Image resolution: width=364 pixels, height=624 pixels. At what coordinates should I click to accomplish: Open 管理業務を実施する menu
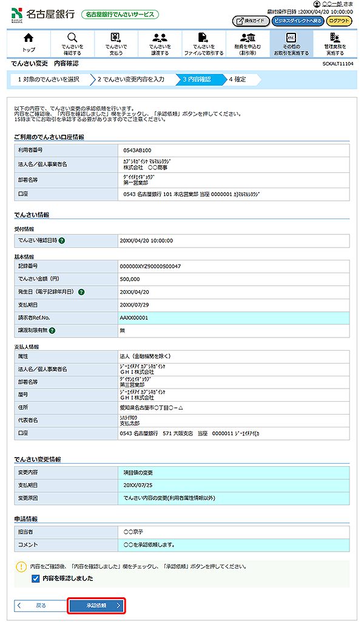tap(335, 44)
